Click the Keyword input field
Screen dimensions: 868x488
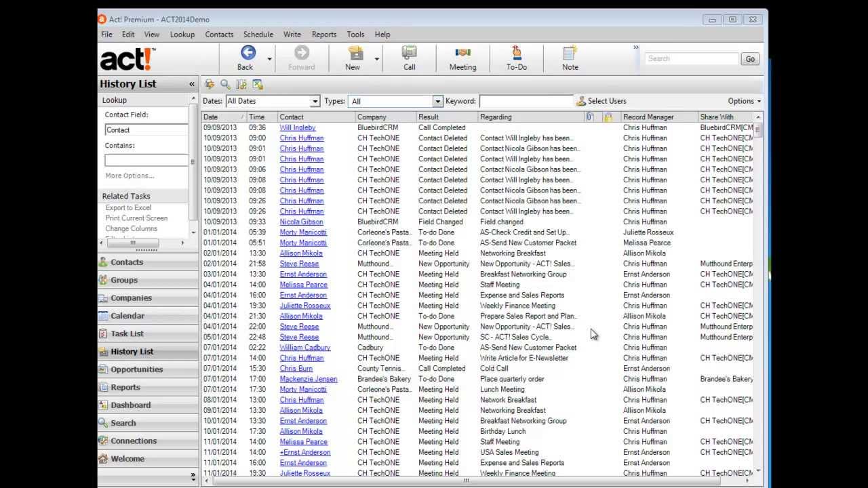point(526,102)
